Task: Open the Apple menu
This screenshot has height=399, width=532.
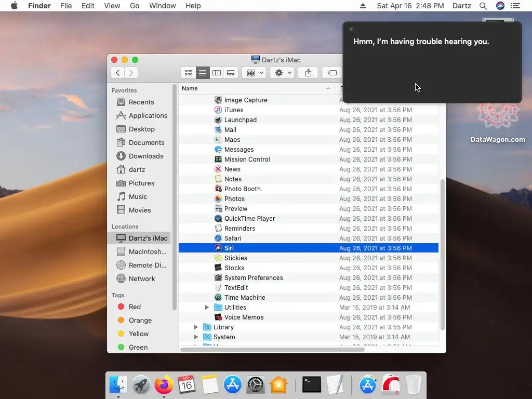Action: (14, 6)
